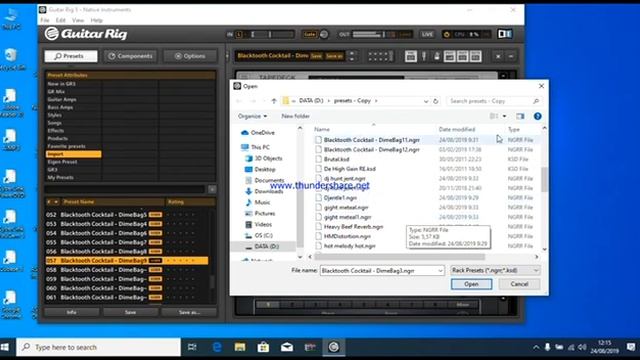Select OS (C:) drive
The height and width of the screenshot is (360, 640).
(263, 236)
